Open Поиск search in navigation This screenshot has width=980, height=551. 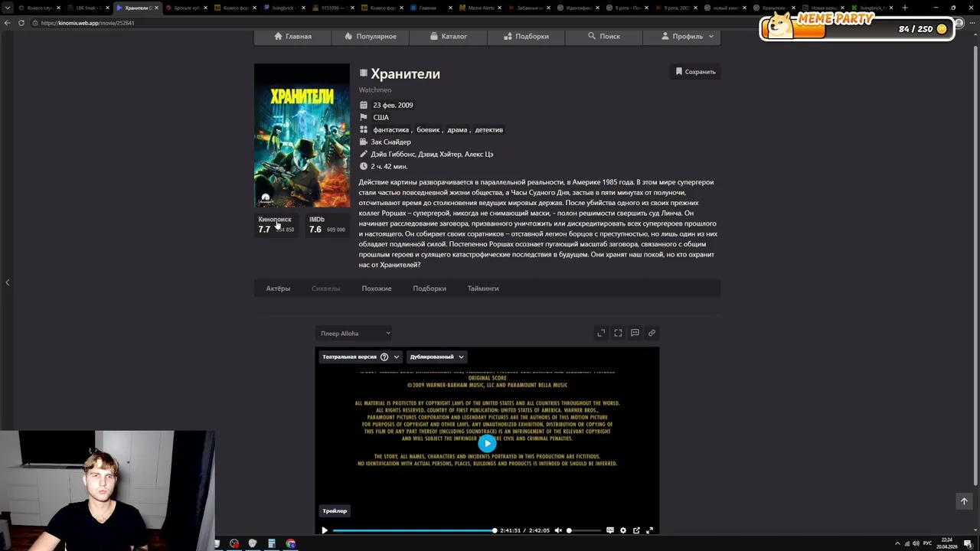604,36
